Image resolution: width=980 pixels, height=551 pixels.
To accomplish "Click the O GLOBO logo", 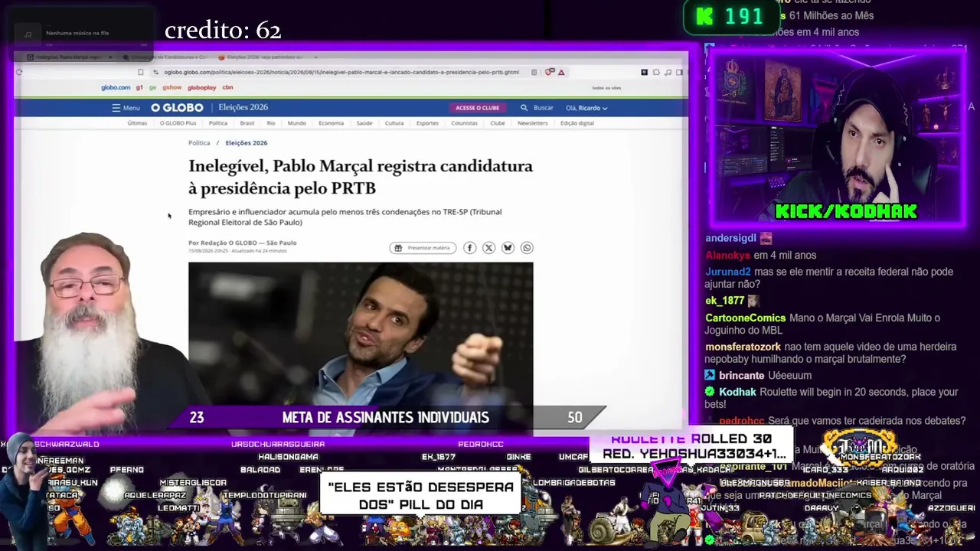I will [177, 108].
